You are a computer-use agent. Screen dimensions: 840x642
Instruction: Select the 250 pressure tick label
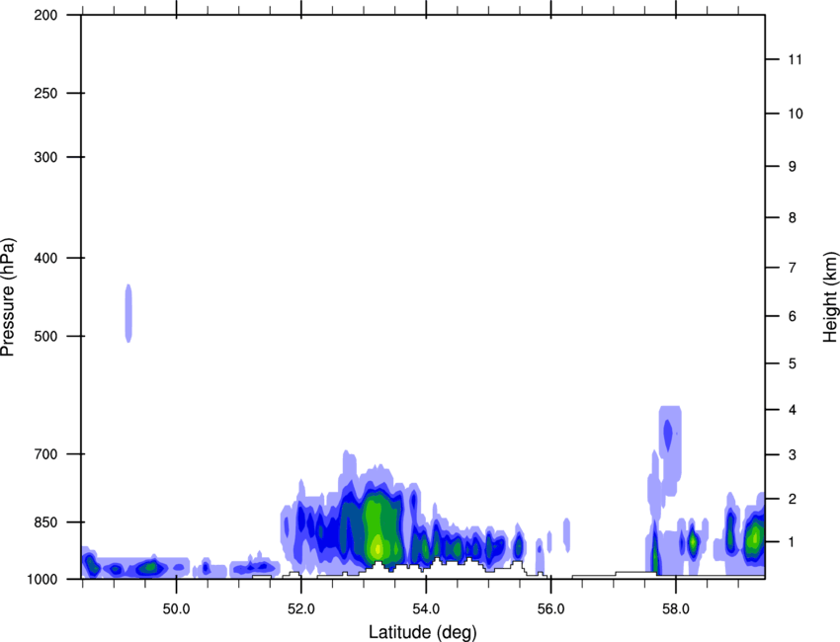point(45,93)
